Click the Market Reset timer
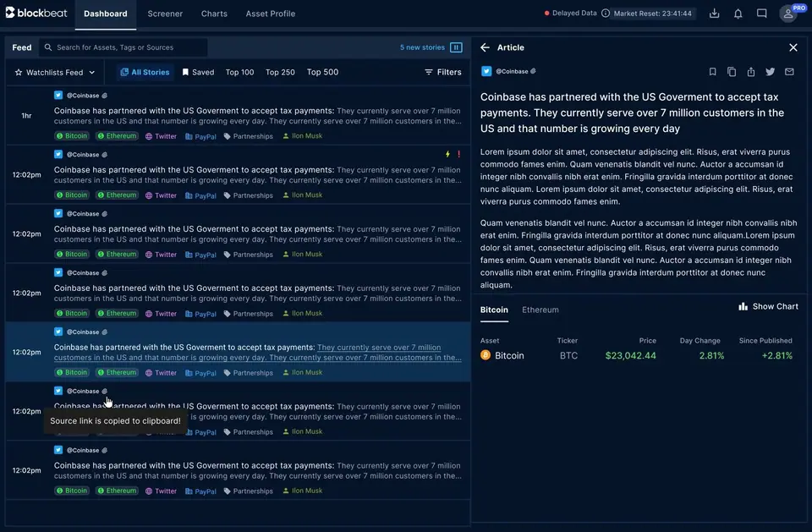This screenshot has width=812, height=532. coord(652,14)
